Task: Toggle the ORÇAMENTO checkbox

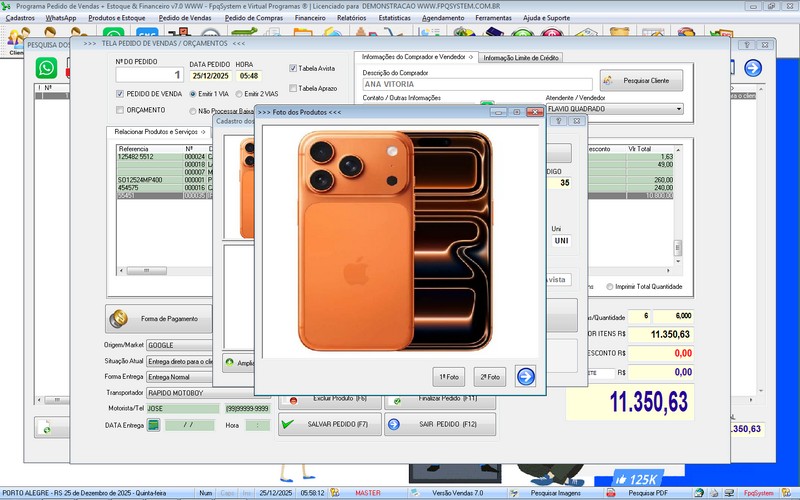Action: click(x=120, y=110)
